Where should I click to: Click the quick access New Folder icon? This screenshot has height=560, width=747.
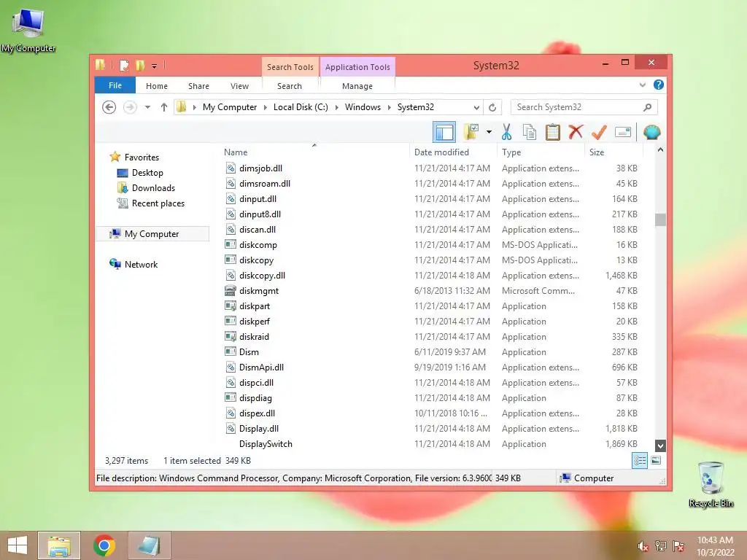tap(139, 65)
